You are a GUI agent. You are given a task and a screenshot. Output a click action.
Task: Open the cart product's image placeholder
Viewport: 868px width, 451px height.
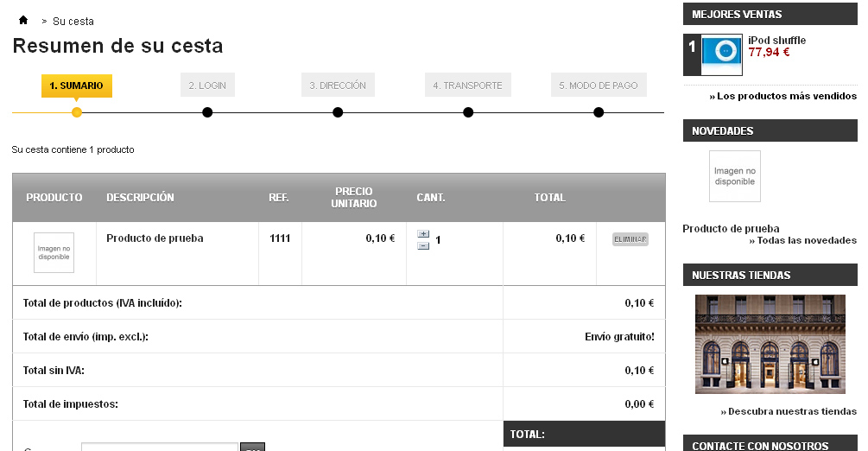pos(54,253)
